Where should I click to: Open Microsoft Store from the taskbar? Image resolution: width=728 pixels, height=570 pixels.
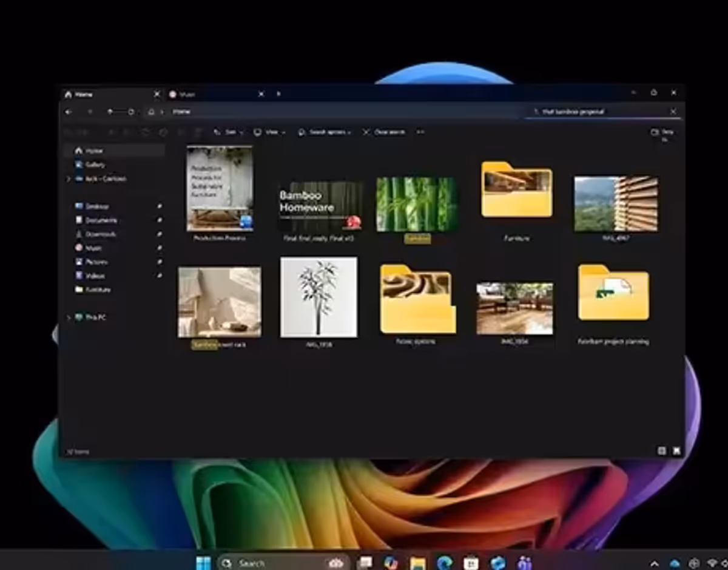(471, 563)
